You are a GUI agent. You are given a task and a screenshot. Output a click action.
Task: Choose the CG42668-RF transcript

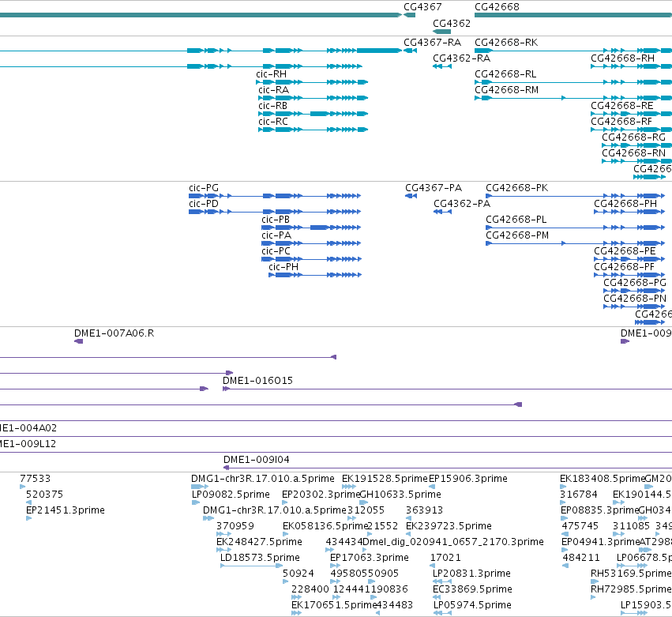[x=621, y=122]
